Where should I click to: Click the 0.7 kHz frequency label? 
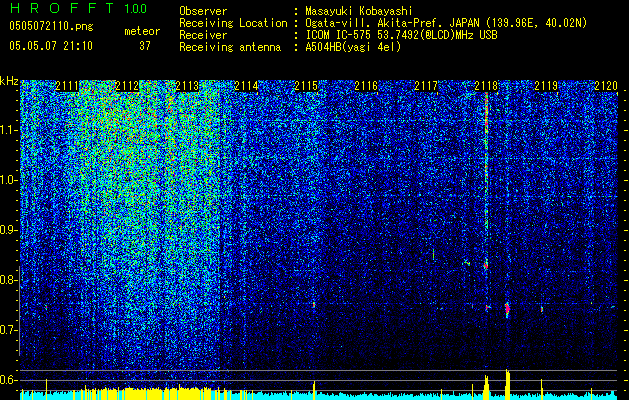(x=9, y=330)
